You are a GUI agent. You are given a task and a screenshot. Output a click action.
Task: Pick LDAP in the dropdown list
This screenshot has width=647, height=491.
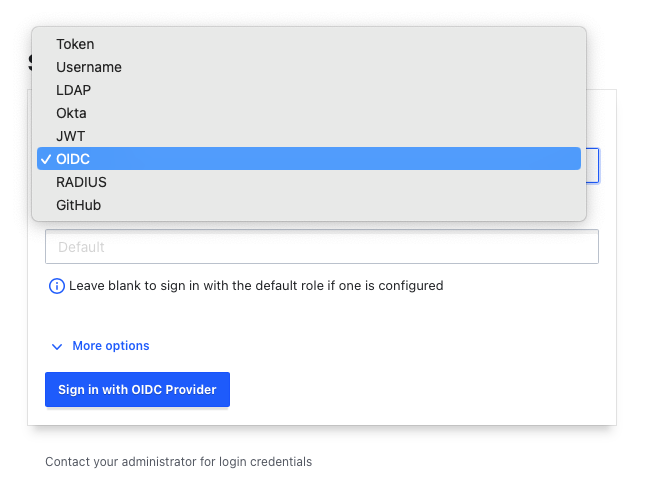(x=74, y=90)
